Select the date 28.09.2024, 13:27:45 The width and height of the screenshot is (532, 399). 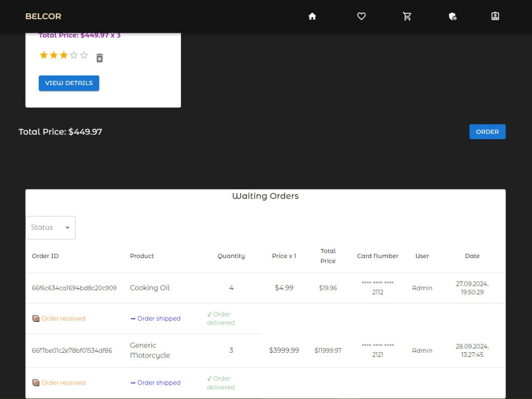click(472, 350)
